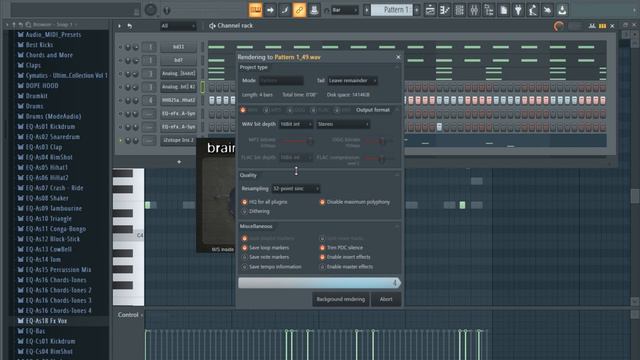
Task: Open the Tail 'Leave remainder' dropdown
Action: tap(352, 81)
